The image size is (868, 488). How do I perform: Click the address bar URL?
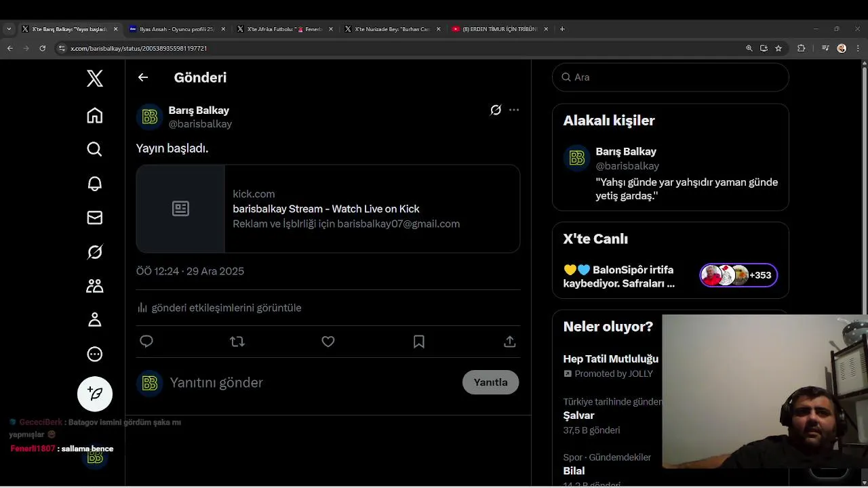[x=139, y=48]
